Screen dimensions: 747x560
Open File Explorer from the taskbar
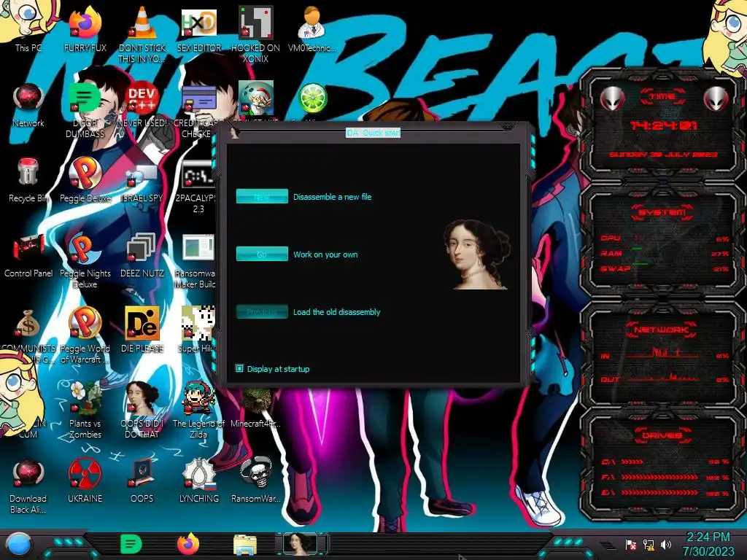tap(245, 545)
